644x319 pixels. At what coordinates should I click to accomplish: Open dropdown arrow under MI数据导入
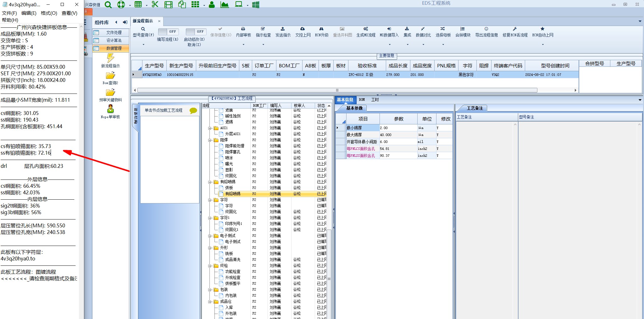[389, 44]
